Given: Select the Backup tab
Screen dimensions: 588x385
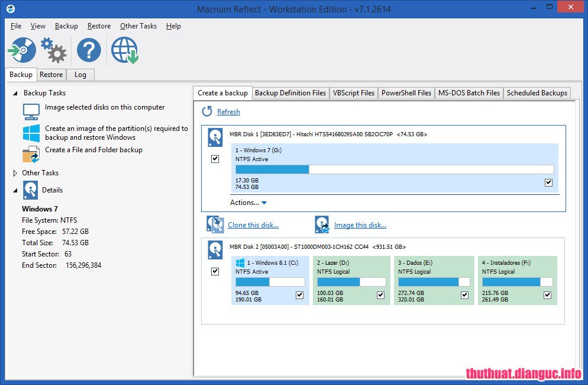Looking at the screenshot, I should click(21, 75).
